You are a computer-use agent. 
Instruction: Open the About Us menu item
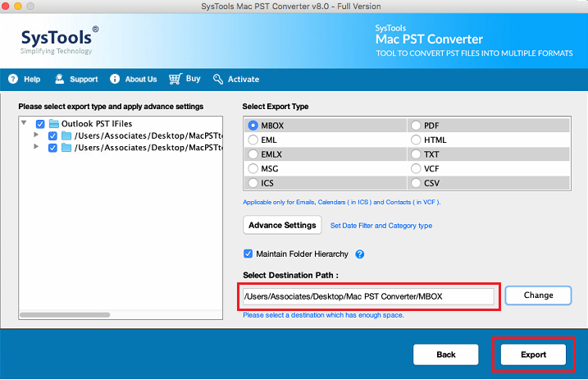pos(134,79)
